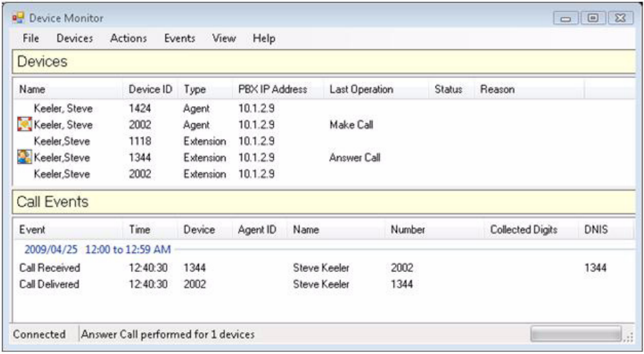Screen dimensions: 644x354
Task: Click the Agent ID column header
Action: pos(260,230)
